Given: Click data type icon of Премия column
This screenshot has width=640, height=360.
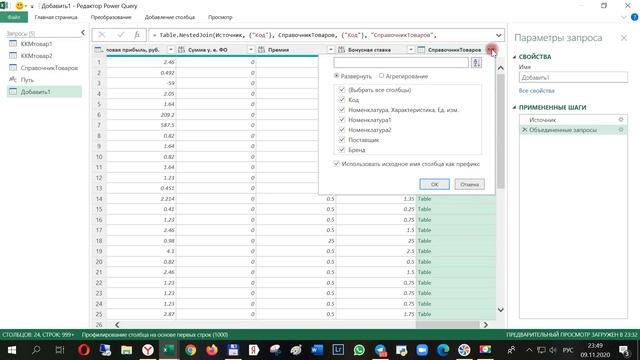Looking at the screenshot, I should 262,50.
